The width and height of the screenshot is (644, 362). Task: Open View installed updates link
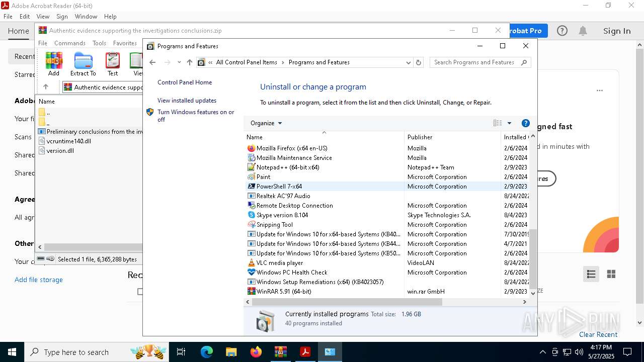coord(187,101)
